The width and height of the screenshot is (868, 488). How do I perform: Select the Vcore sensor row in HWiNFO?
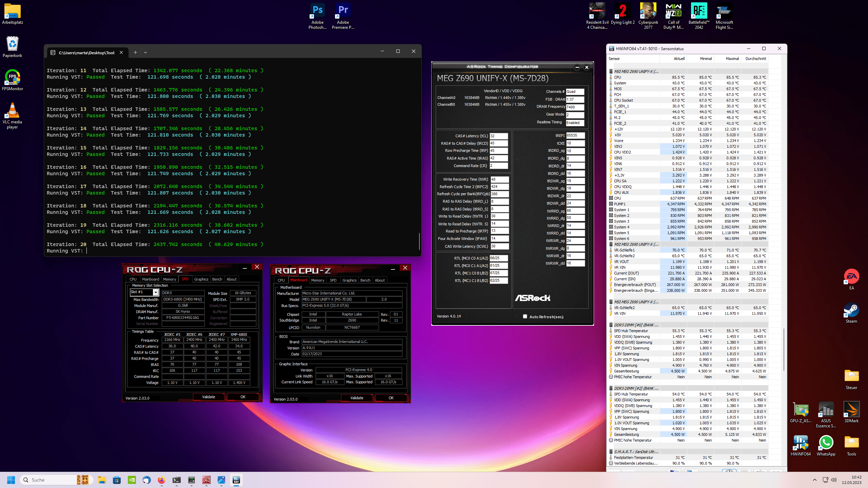[688, 141]
